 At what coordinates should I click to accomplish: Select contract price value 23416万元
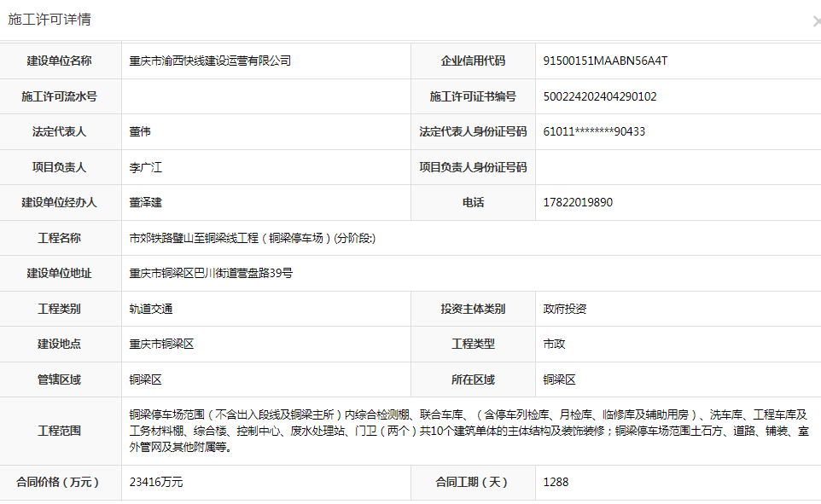155,483
